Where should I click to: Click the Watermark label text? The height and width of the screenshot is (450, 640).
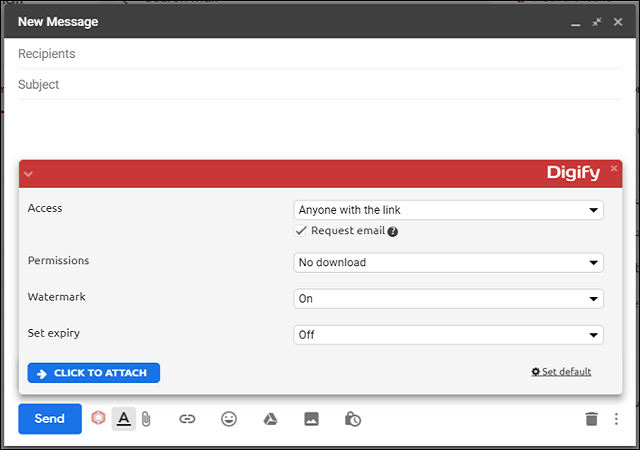pyautogui.click(x=57, y=297)
